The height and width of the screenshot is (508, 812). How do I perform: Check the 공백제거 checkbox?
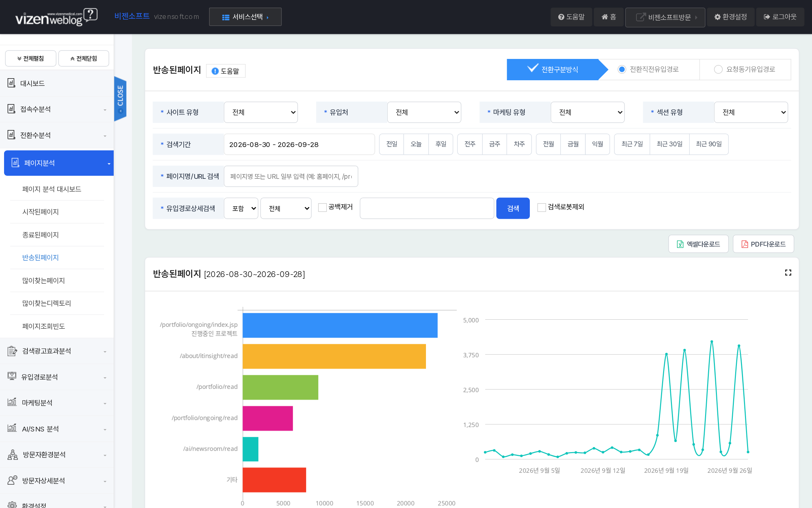pos(322,207)
